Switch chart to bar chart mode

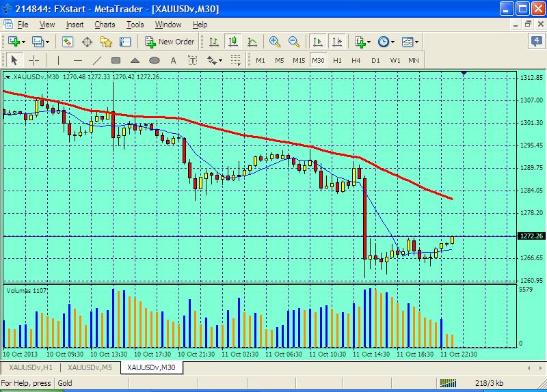215,42
